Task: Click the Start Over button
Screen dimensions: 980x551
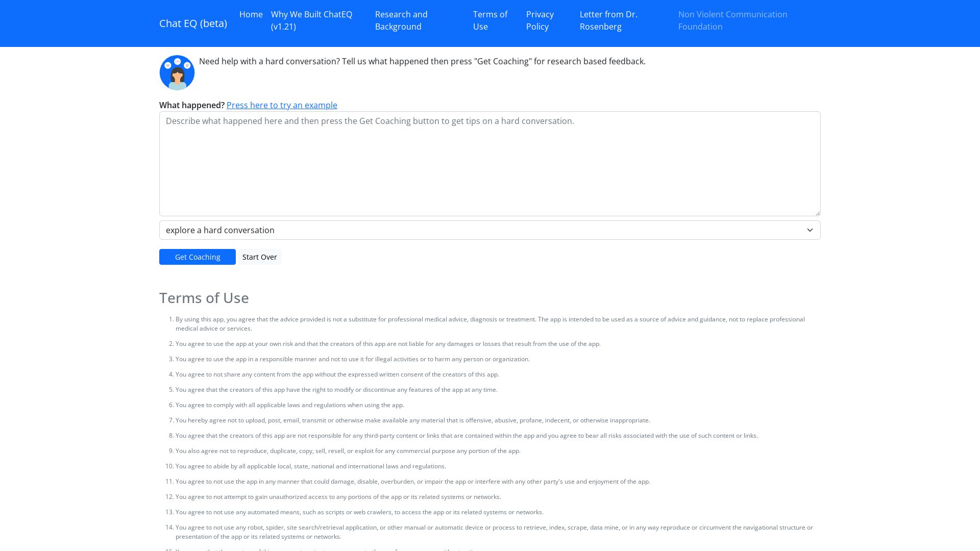Action: 259,257
